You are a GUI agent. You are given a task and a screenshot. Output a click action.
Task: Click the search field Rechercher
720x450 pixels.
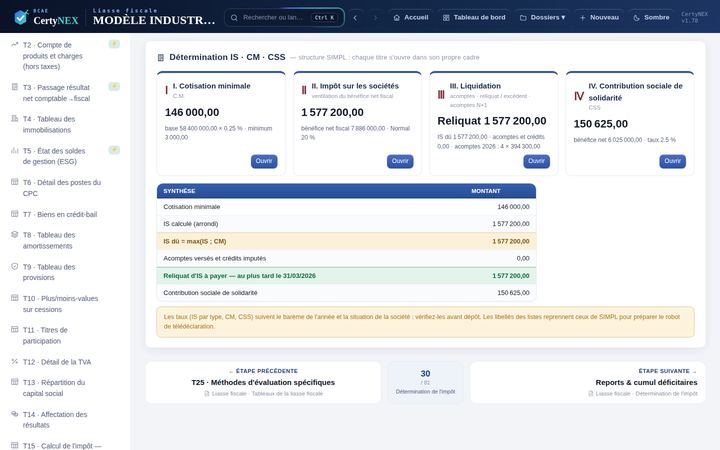point(284,17)
